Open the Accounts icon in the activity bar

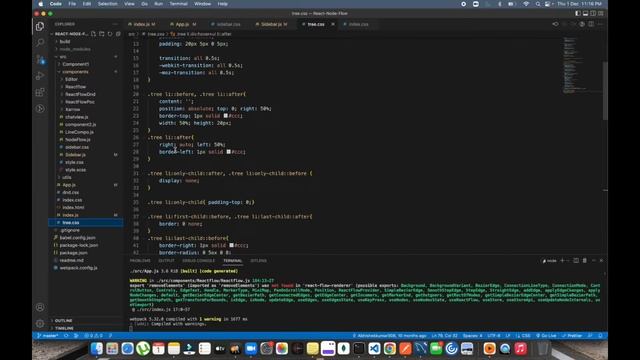[40, 307]
